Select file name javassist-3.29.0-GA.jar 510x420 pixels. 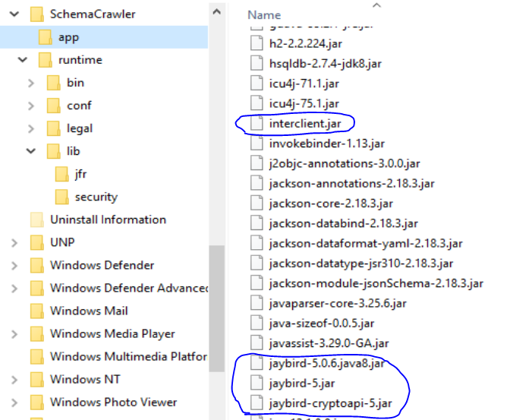[x=329, y=343]
